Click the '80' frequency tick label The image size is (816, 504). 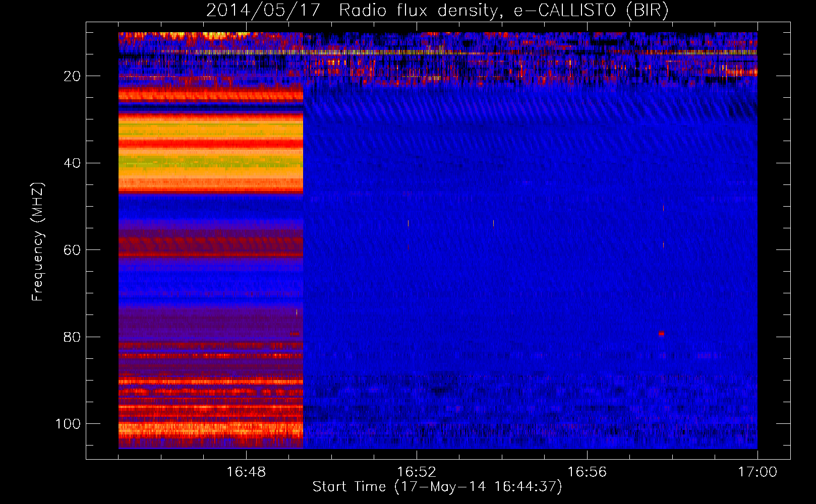click(72, 337)
